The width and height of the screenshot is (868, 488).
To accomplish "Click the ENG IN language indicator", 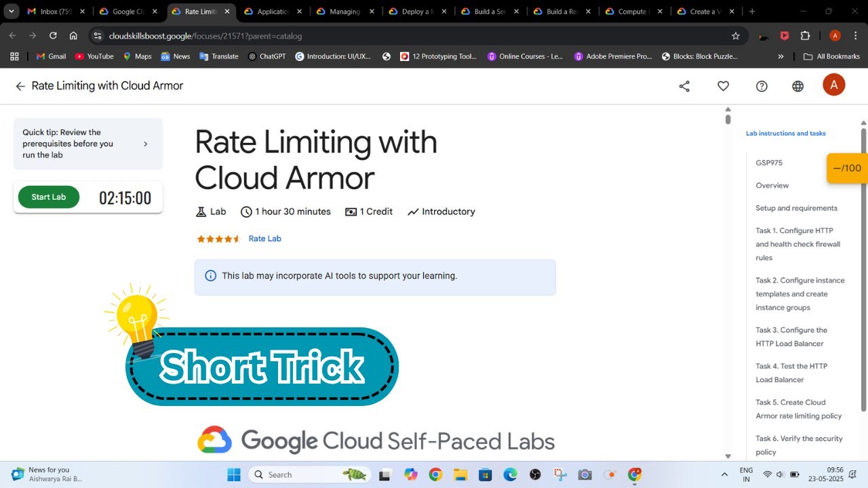I will tap(746, 474).
